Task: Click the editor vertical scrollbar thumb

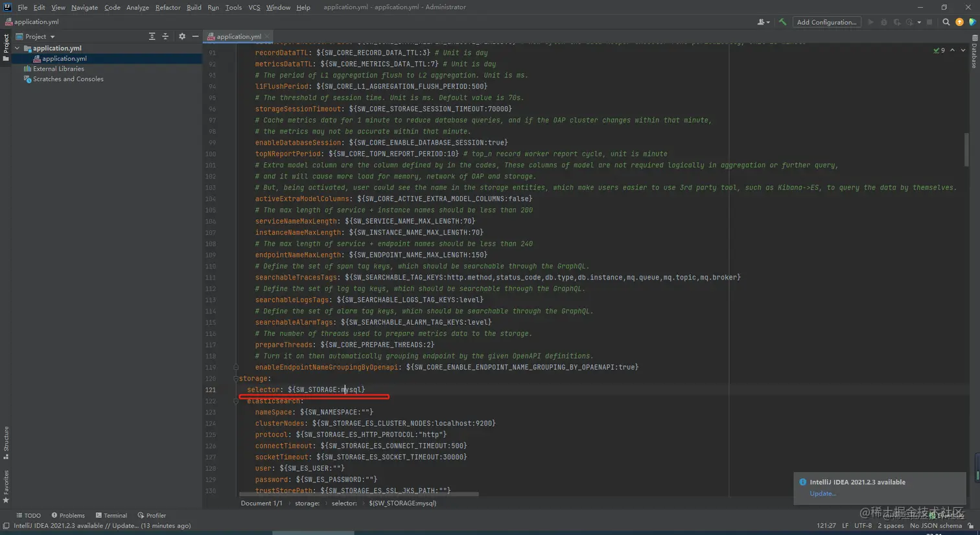Action: point(965,149)
